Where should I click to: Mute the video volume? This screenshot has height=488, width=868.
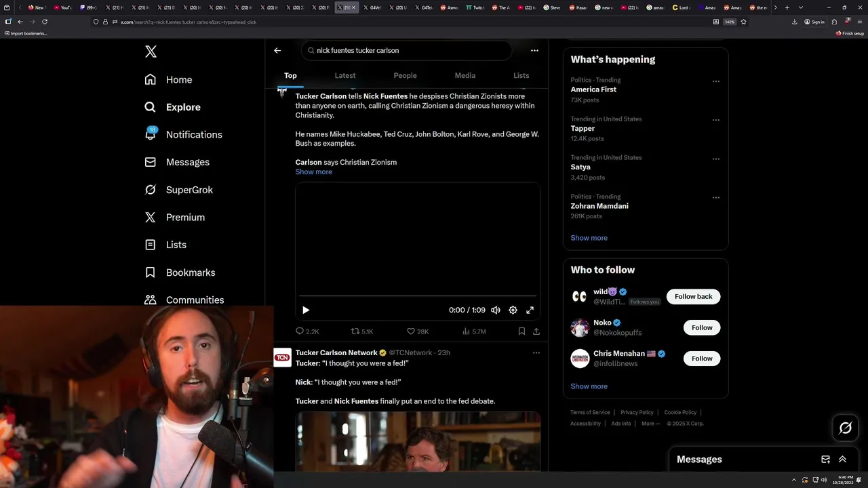click(496, 310)
